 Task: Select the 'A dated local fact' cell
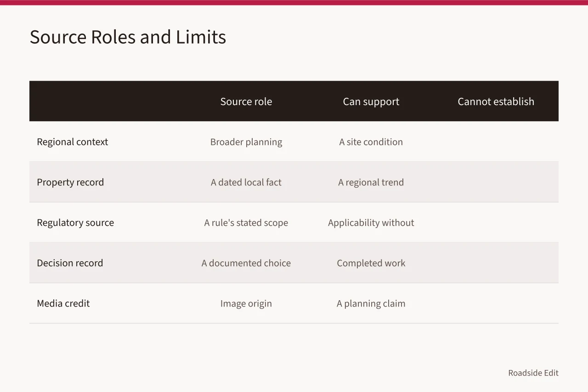tap(246, 182)
